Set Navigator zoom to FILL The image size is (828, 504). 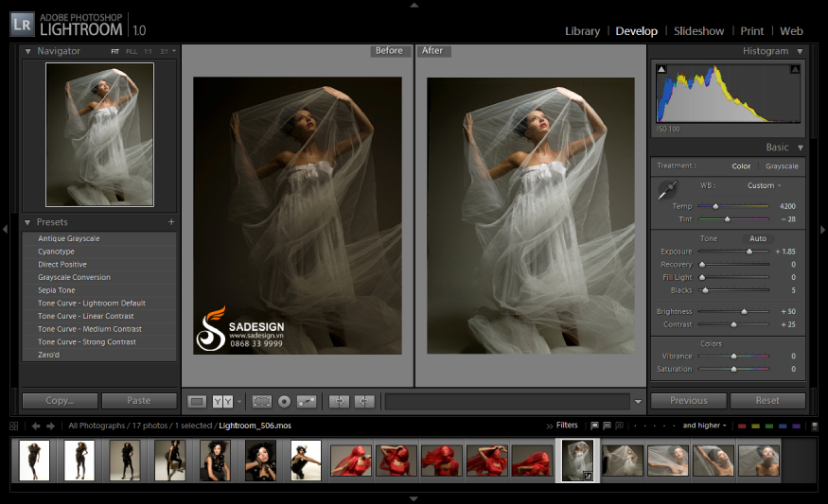tap(132, 51)
